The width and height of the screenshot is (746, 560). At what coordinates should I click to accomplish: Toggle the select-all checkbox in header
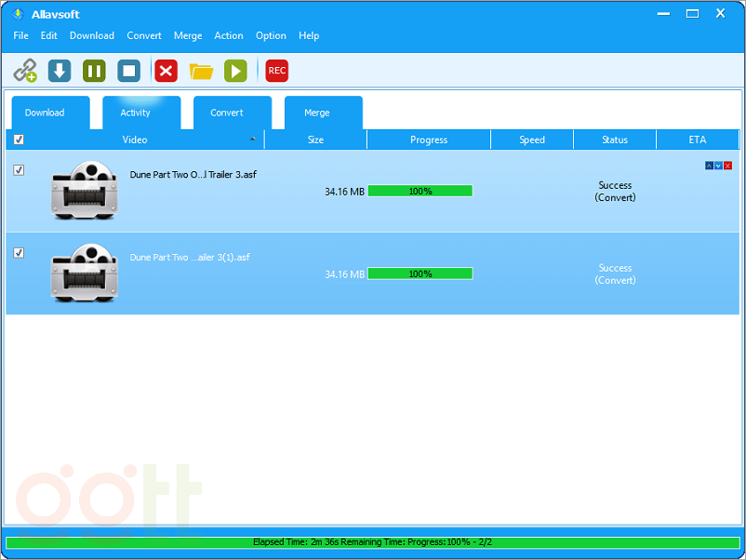(x=19, y=140)
